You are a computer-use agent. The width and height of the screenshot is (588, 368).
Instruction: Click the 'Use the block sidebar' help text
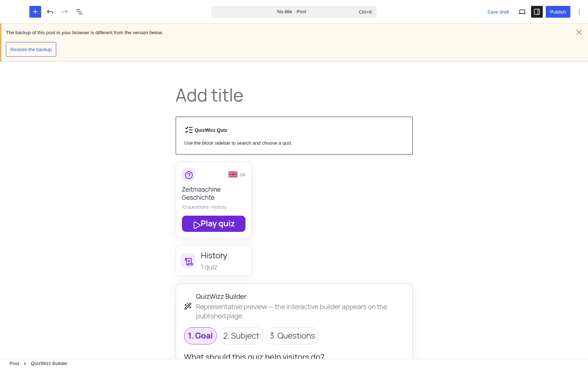click(x=239, y=143)
